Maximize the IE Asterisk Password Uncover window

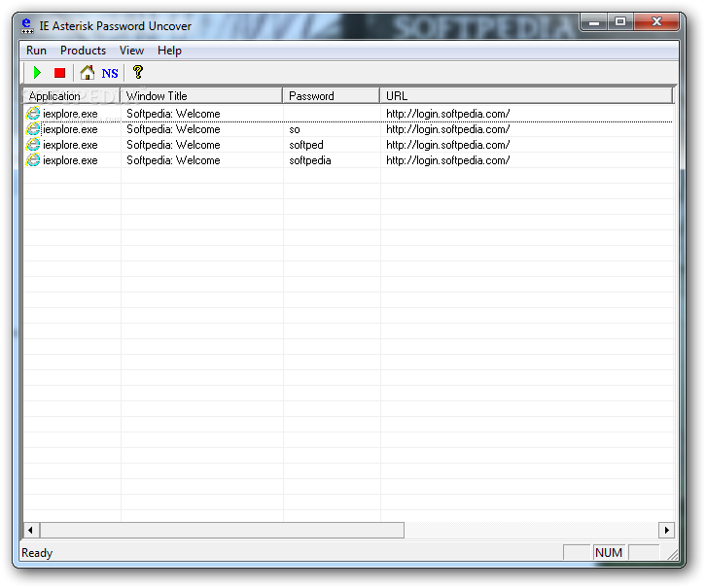(620, 21)
